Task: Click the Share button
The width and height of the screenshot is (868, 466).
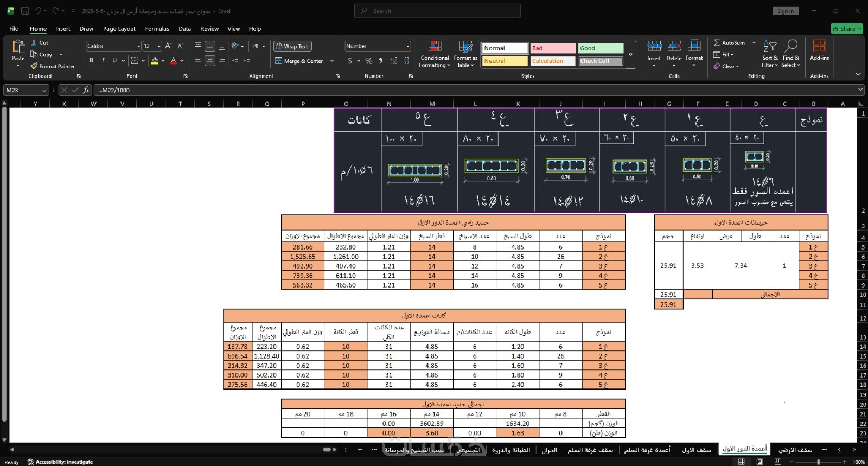Action: point(846,29)
